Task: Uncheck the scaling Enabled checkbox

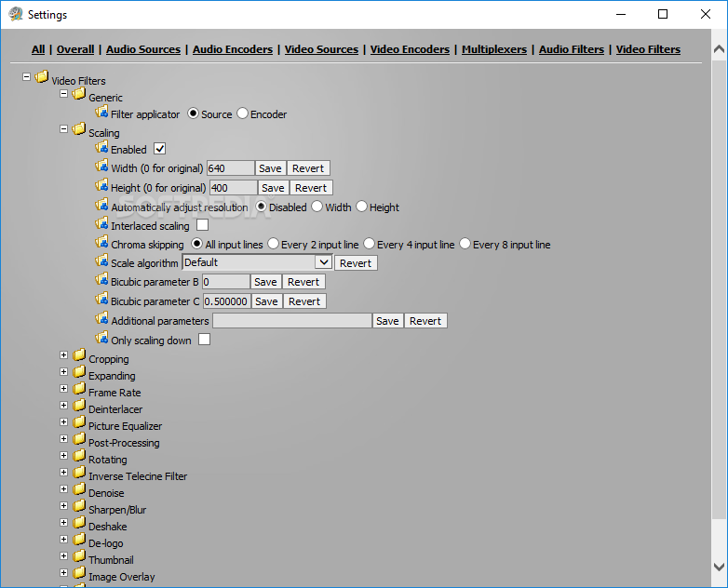Action: (x=160, y=149)
